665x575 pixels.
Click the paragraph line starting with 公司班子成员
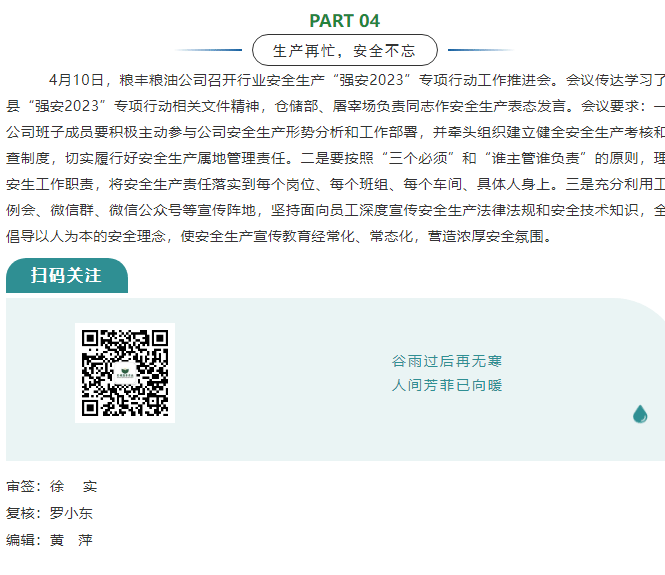click(x=335, y=131)
